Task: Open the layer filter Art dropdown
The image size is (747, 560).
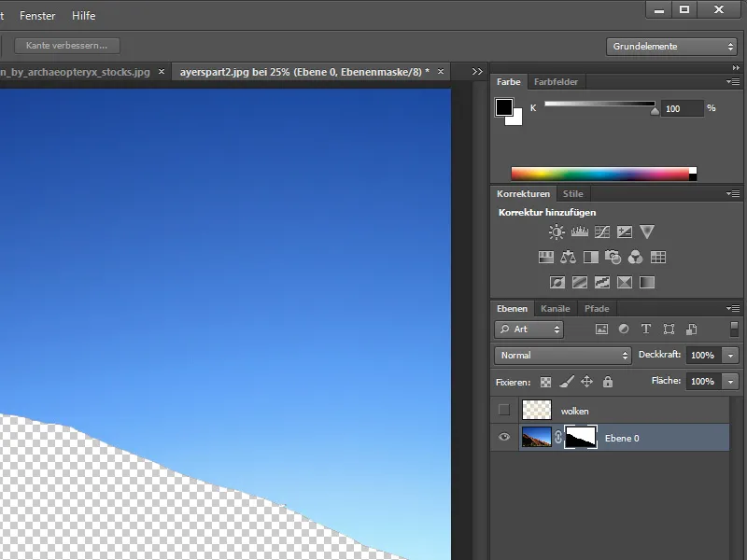Action: coord(529,329)
